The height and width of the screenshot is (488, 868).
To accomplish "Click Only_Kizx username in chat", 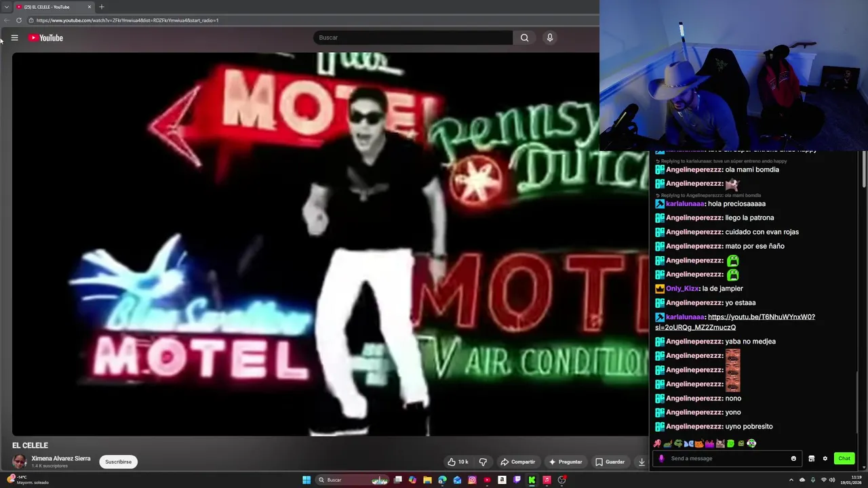I will click(x=682, y=289).
